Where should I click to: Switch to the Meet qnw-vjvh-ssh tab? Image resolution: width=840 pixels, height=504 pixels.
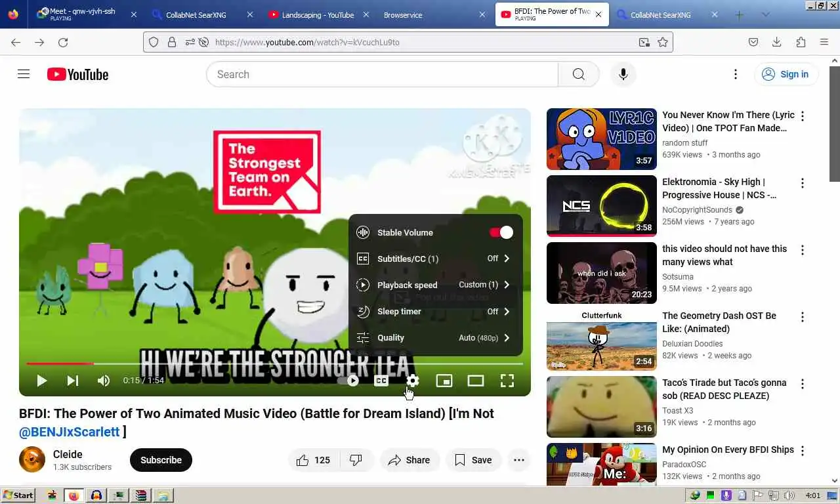pos(85,14)
